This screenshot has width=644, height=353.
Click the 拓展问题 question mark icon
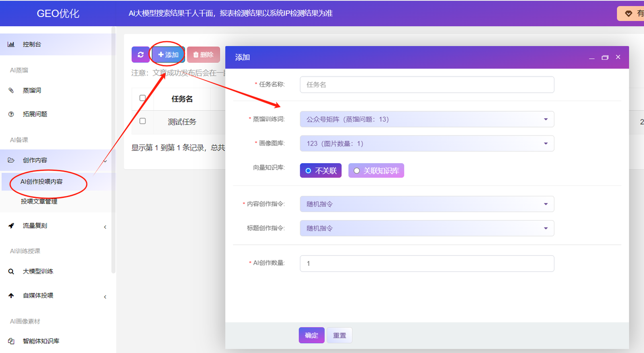point(11,114)
